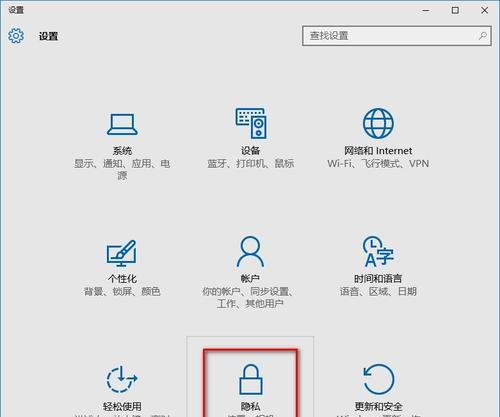The height and width of the screenshot is (417, 500).
Task: Open the Accounts (帐户) person icon
Action: pos(250,251)
